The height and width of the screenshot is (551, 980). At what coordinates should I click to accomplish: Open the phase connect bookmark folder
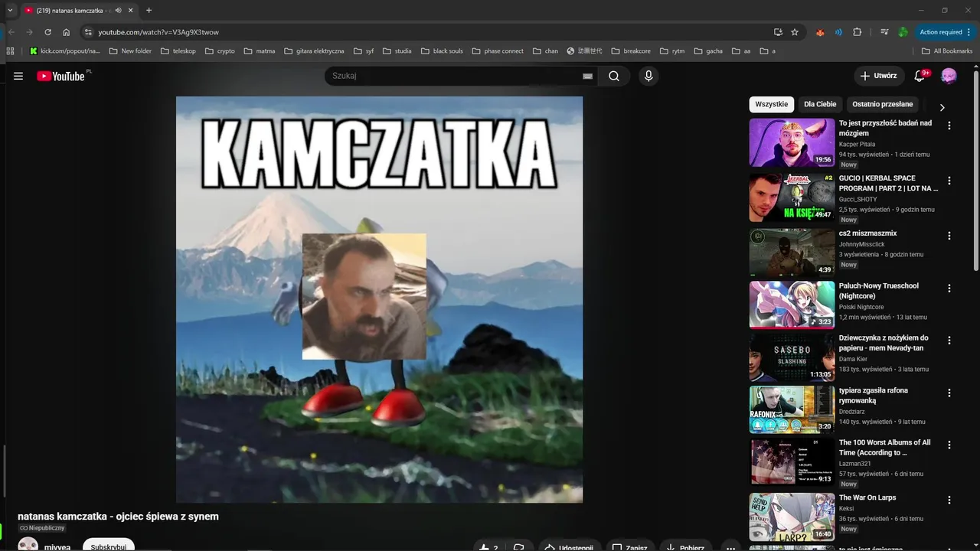(498, 51)
